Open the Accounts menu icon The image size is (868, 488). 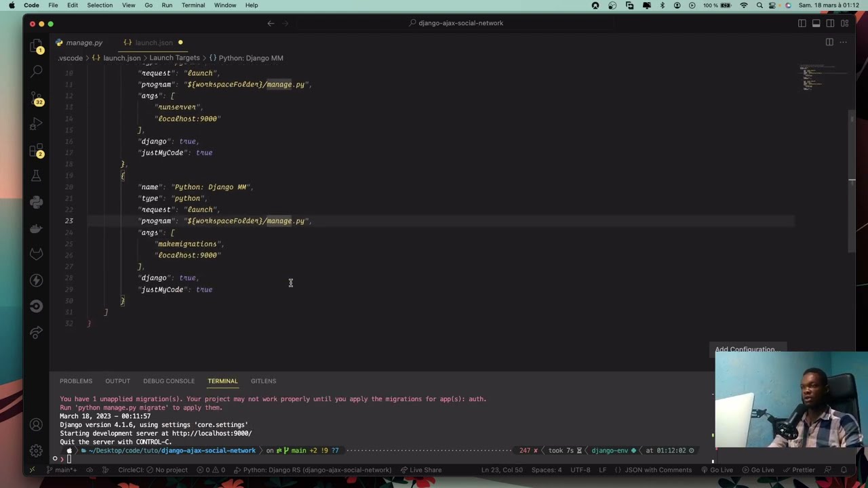click(x=37, y=425)
